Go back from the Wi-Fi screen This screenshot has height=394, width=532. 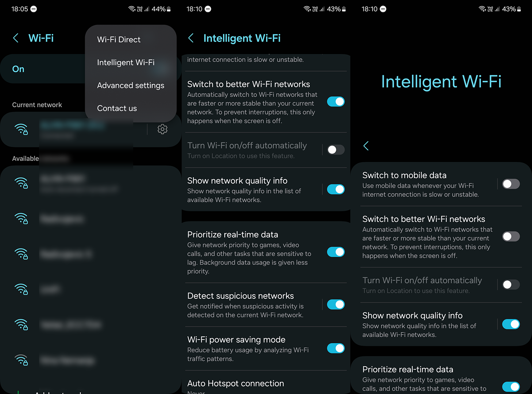[x=16, y=38]
